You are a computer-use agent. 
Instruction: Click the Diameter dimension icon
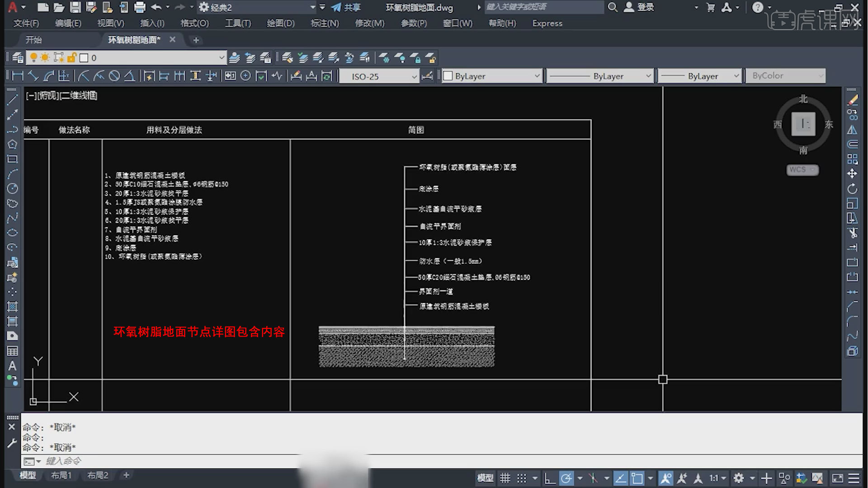(x=114, y=76)
